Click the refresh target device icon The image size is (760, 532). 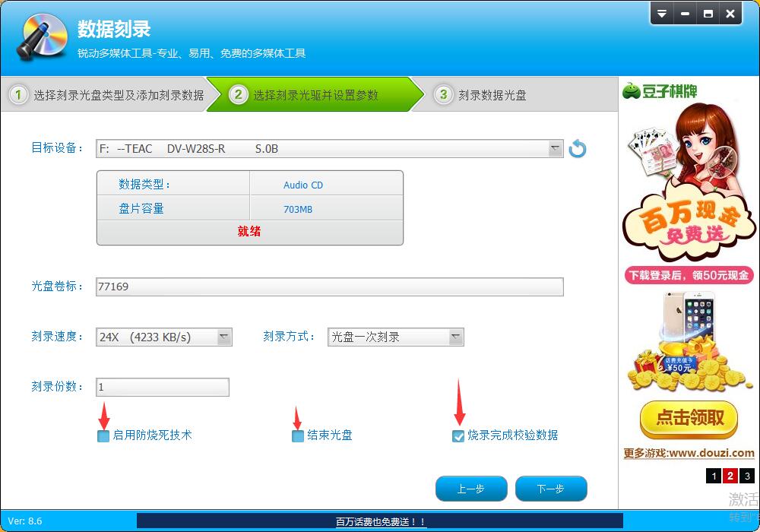click(578, 149)
